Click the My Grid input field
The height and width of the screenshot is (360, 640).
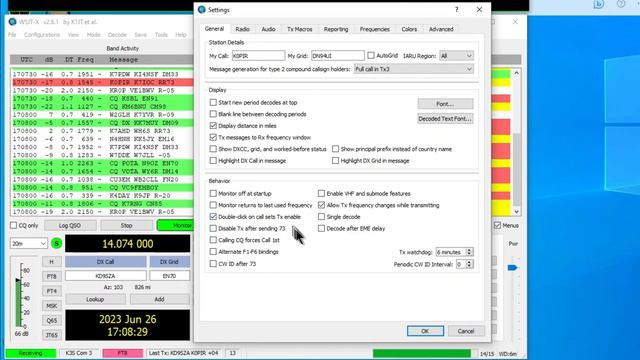[x=338, y=56]
